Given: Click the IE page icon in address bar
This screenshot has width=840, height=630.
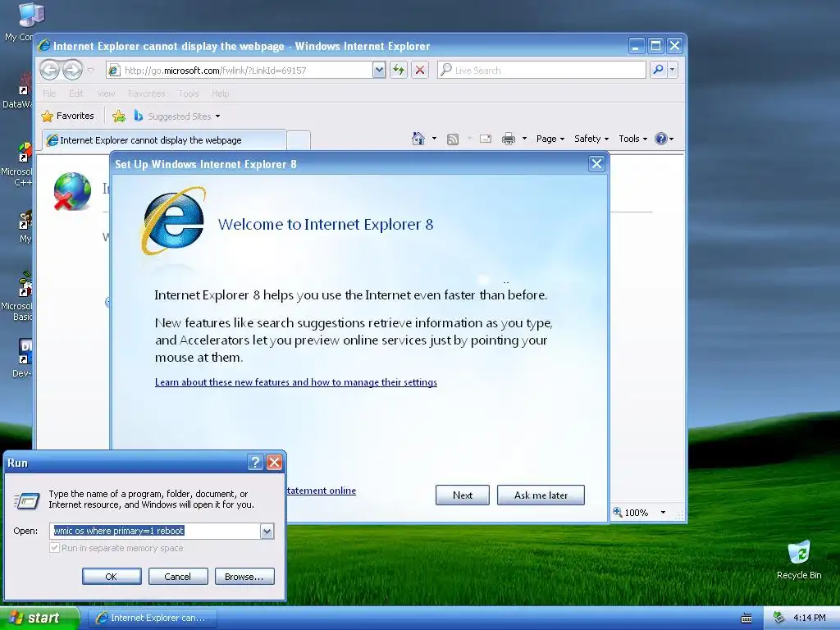Looking at the screenshot, I should [x=114, y=71].
